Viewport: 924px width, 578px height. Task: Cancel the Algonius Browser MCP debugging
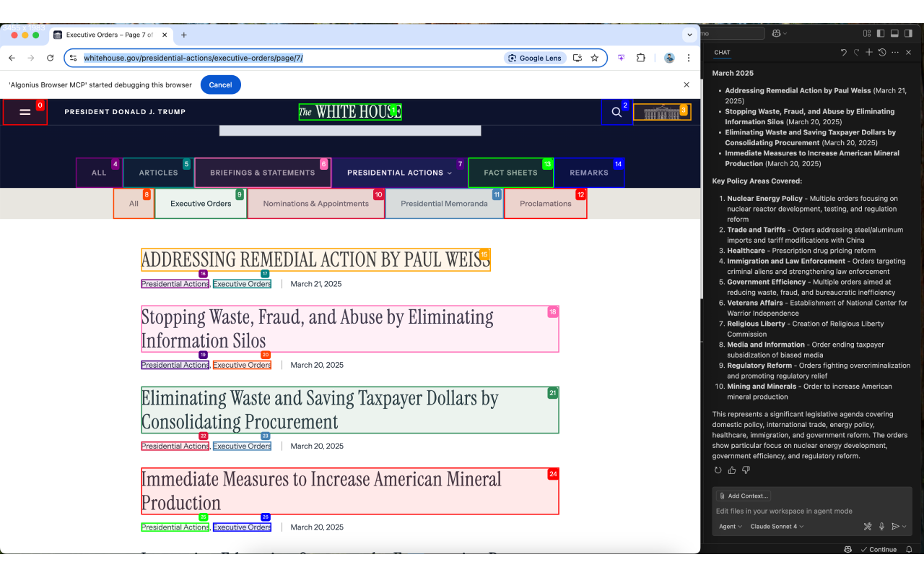(x=220, y=85)
